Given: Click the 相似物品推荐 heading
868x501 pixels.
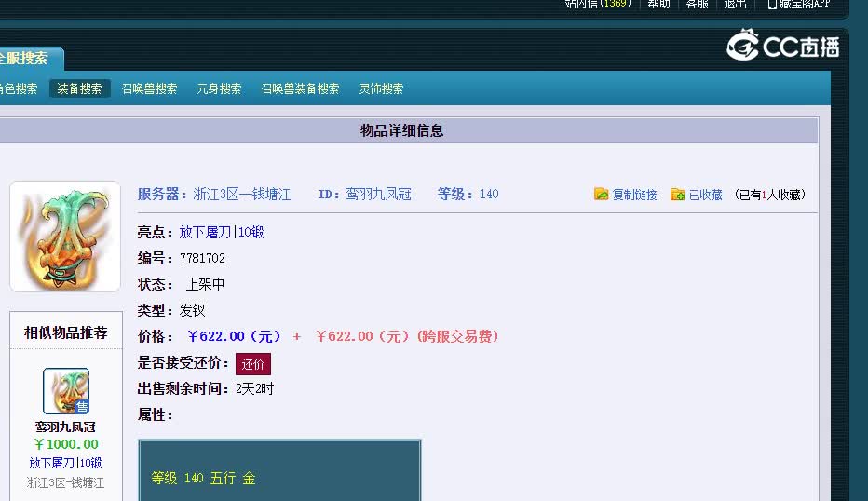Looking at the screenshot, I should click(x=66, y=332).
